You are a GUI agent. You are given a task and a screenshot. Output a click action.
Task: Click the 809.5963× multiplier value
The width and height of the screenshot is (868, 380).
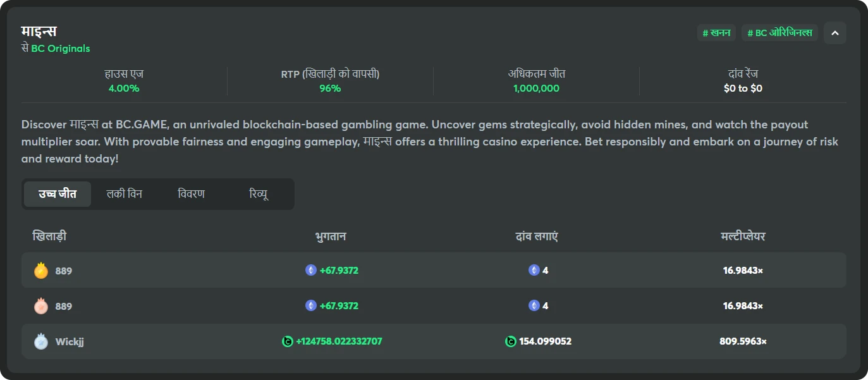click(x=743, y=341)
